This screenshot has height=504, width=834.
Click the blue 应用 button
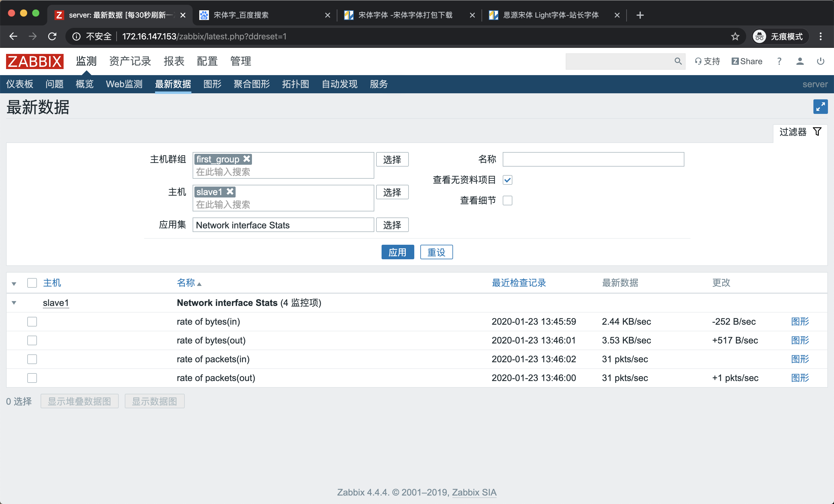tap(397, 252)
